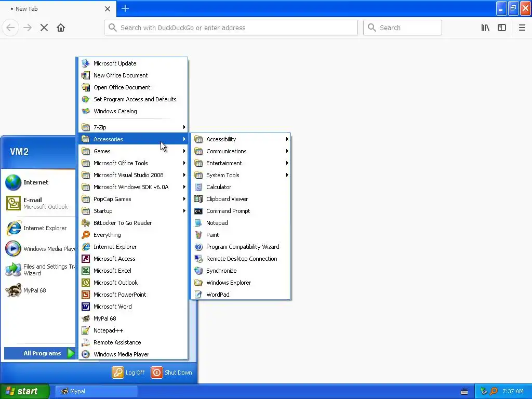Screen dimensions: 532x399
Task: Click the BitLocker To Go Reader icon
Action: (x=86, y=223)
